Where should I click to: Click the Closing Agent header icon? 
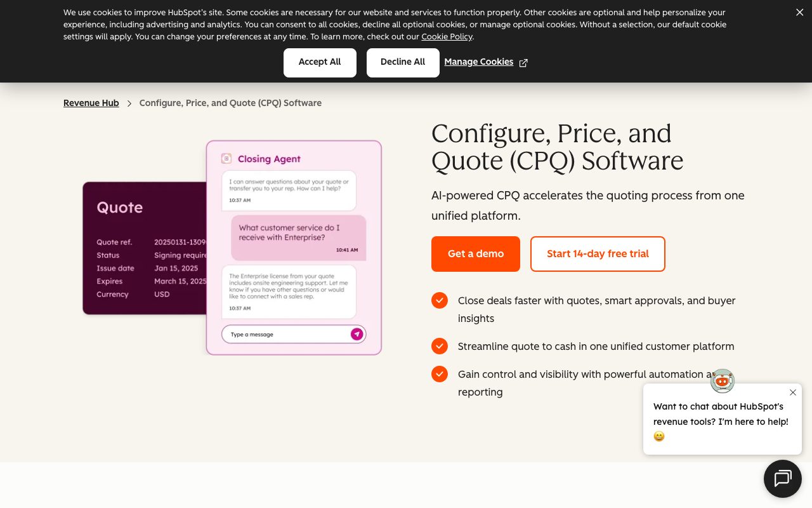click(226, 159)
